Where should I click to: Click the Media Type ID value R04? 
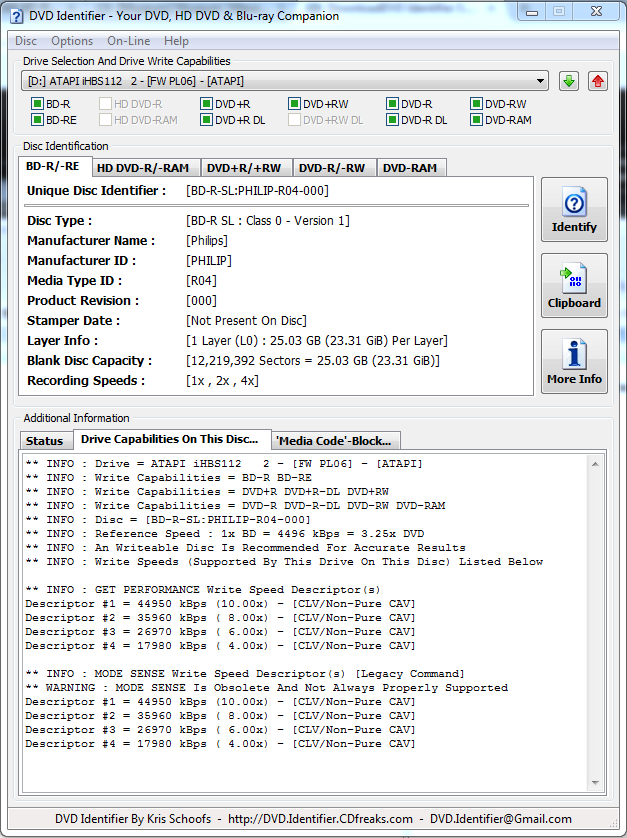click(202, 281)
